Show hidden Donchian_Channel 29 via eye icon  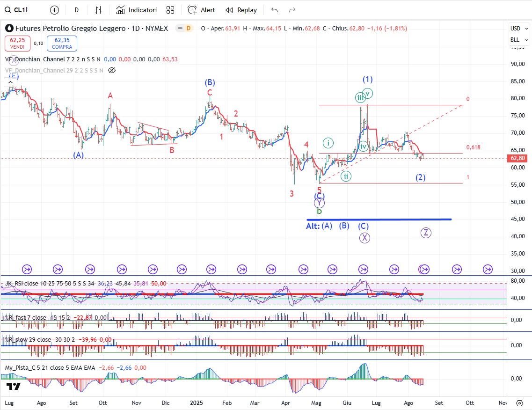coord(111,70)
